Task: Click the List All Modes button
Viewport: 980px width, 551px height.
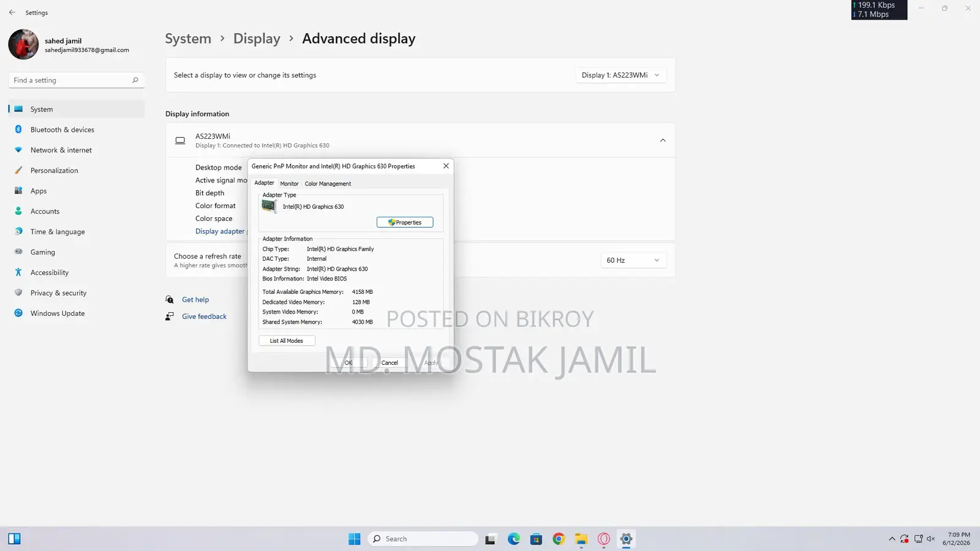Action: pos(287,341)
